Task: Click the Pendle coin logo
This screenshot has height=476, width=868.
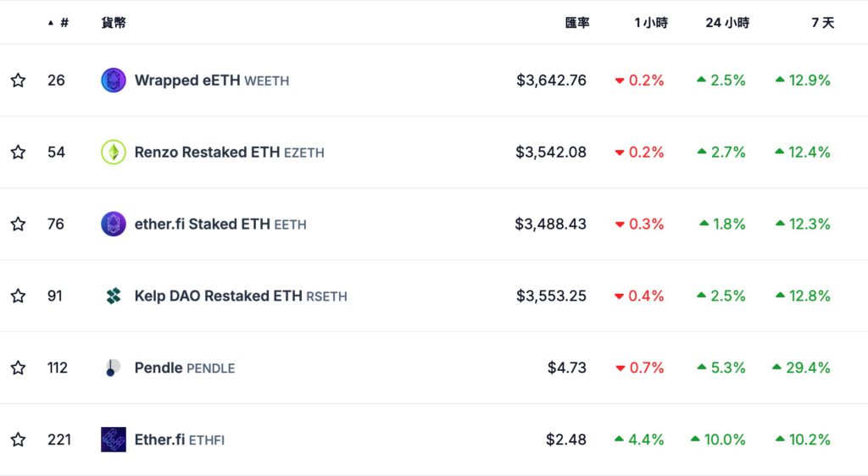Action: pos(113,368)
